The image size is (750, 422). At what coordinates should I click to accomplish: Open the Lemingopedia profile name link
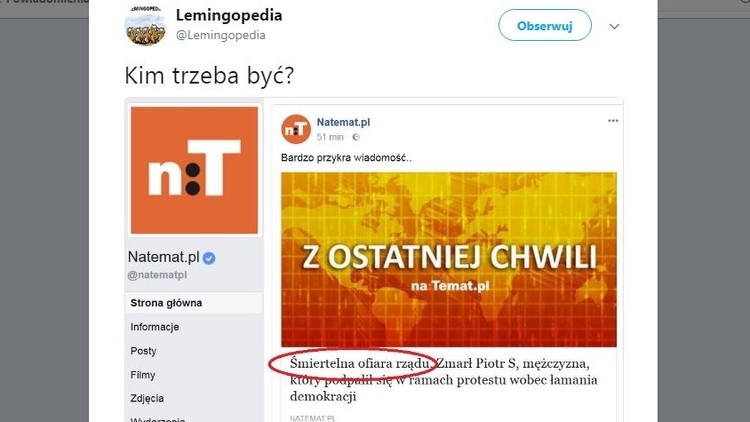[x=229, y=16]
